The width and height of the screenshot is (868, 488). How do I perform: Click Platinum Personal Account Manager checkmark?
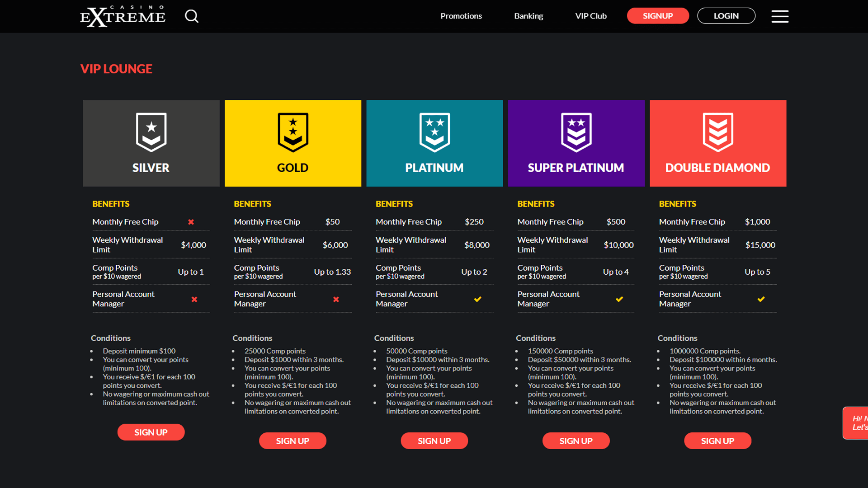[x=477, y=299]
